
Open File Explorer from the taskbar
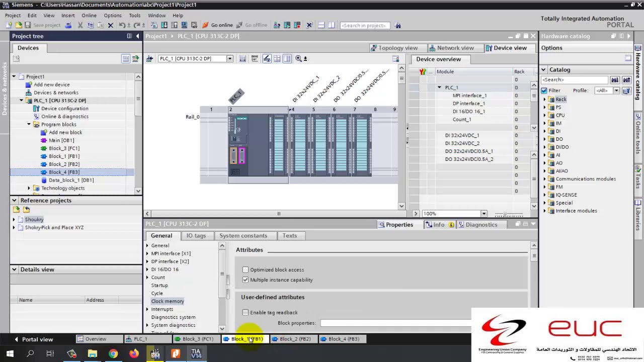(x=92, y=353)
